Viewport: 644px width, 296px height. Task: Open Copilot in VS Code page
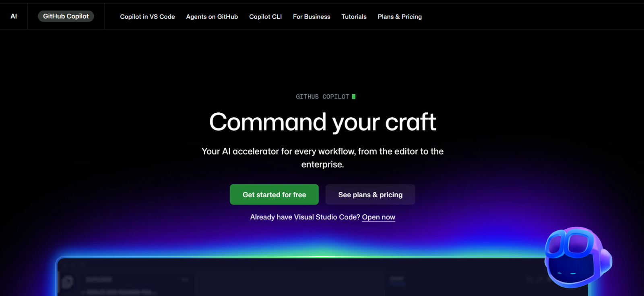coord(147,17)
